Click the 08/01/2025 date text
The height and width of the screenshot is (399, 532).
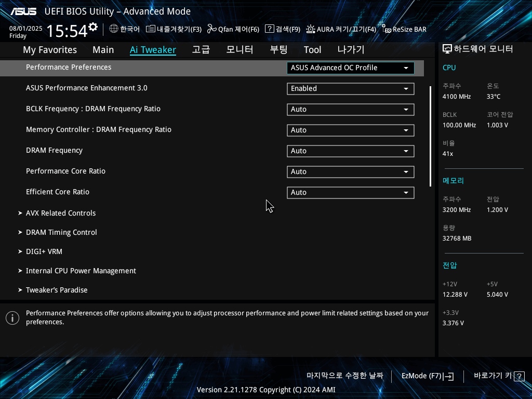(26, 29)
